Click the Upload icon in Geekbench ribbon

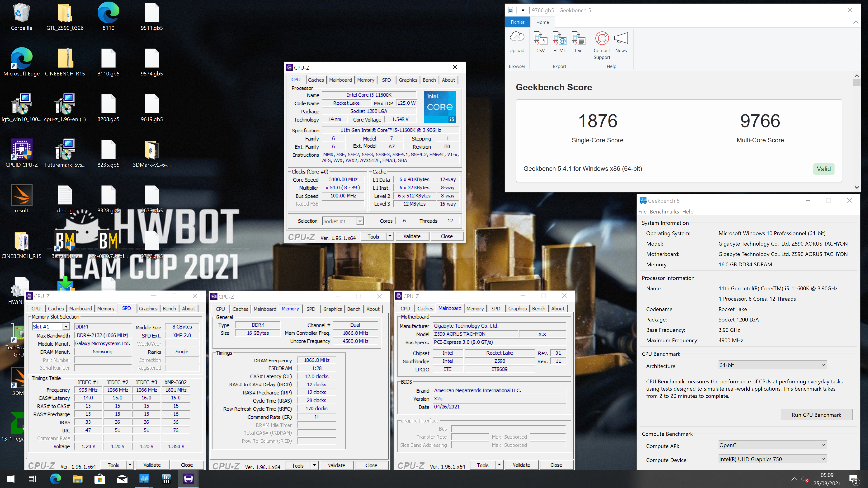coord(517,42)
